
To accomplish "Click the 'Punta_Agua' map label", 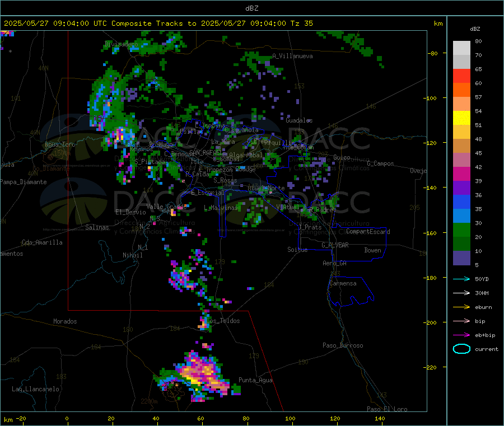I will 255,380.
